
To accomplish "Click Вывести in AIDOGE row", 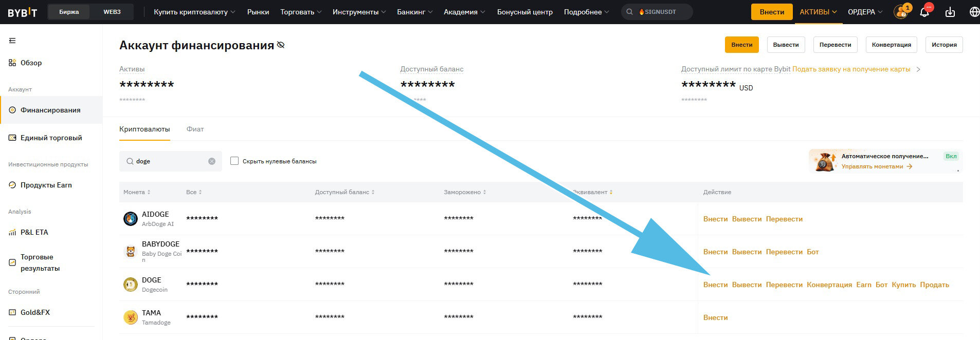I will (747, 219).
